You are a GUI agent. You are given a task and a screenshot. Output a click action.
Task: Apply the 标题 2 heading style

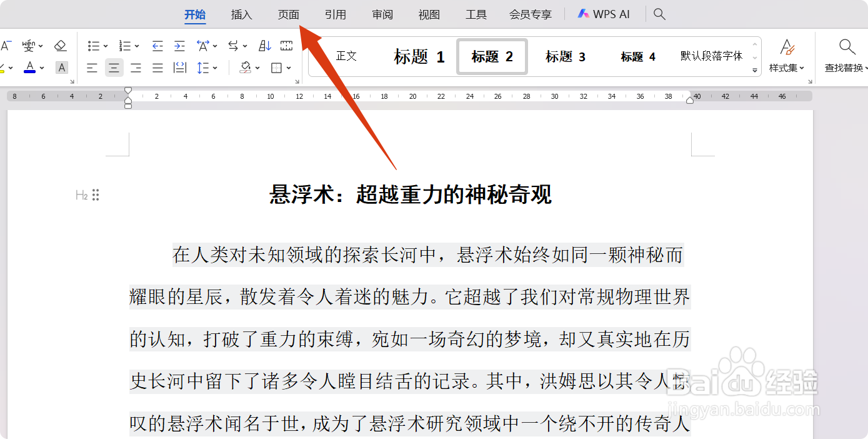coord(492,56)
